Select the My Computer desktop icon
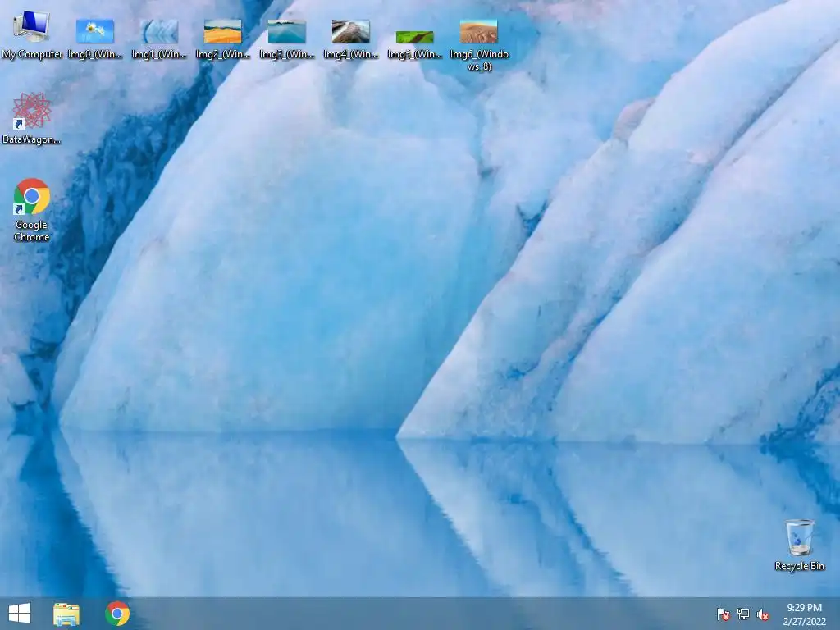840x630 pixels. 32,34
